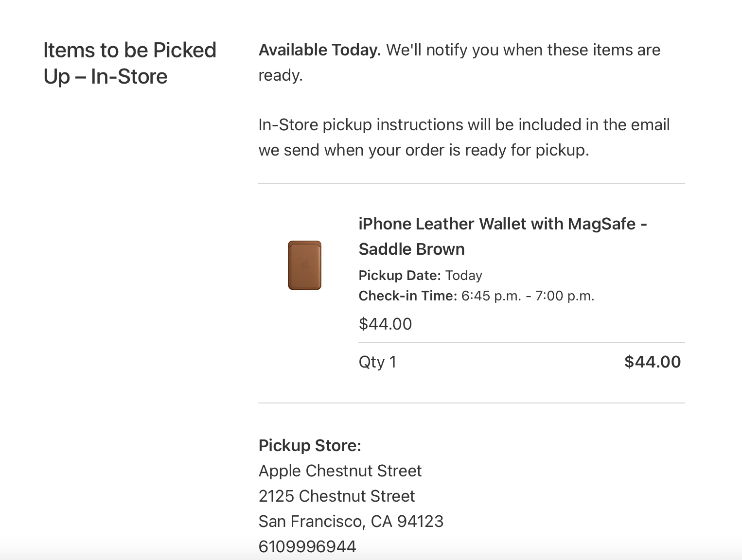Click the Apple logo on the wallet image
The height and width of the screenshot is (560, 742).
click(305, 265)
